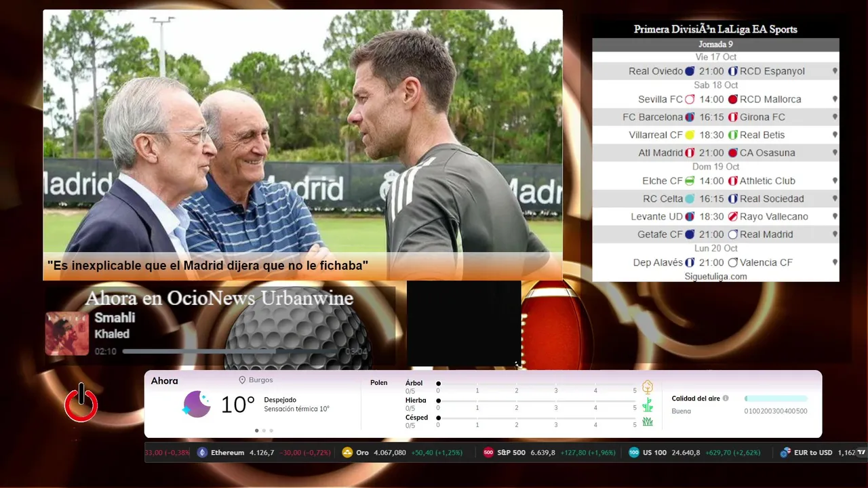Click the air quality level bar
This screenshot has width=868, height=488.
776,399
